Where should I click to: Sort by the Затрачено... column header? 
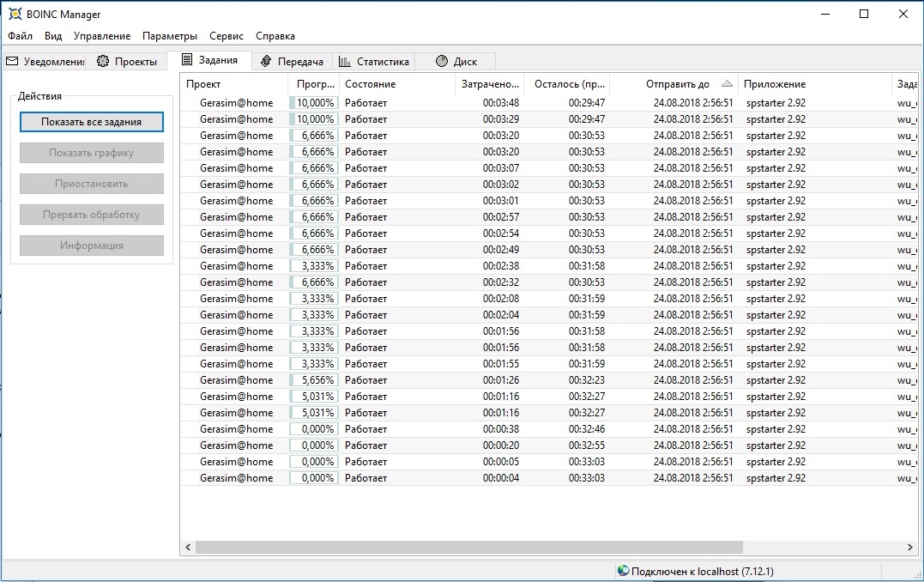tap(490, 84)
